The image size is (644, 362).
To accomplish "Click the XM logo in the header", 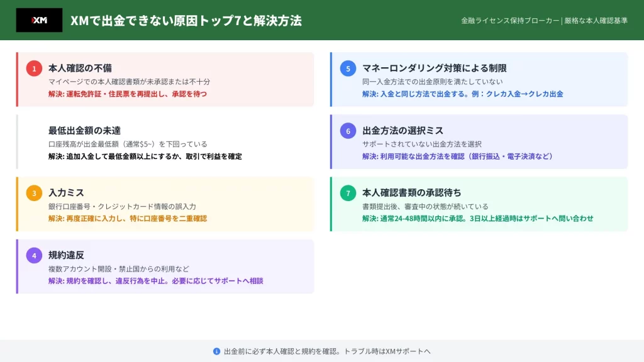I will [x=39, y=20].
